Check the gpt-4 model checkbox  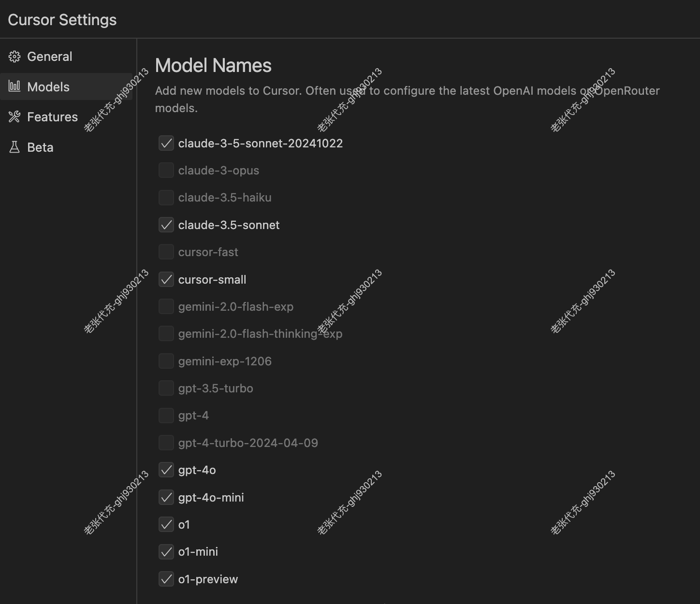[x=166, y=415]
